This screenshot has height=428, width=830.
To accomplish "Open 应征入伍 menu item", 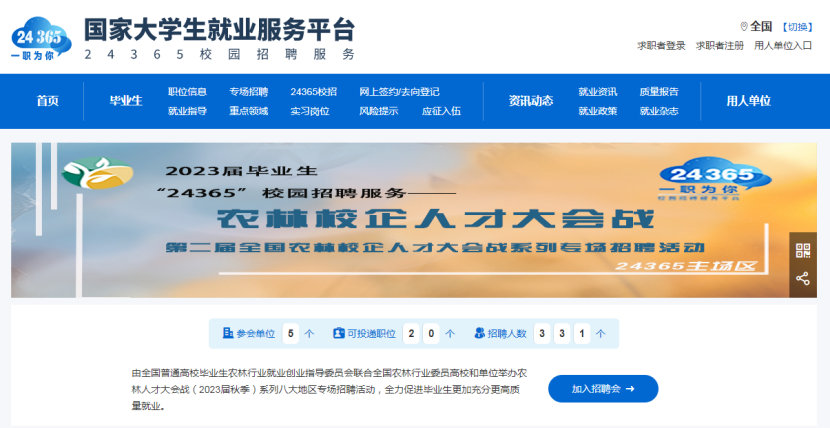I will (441, 112).
